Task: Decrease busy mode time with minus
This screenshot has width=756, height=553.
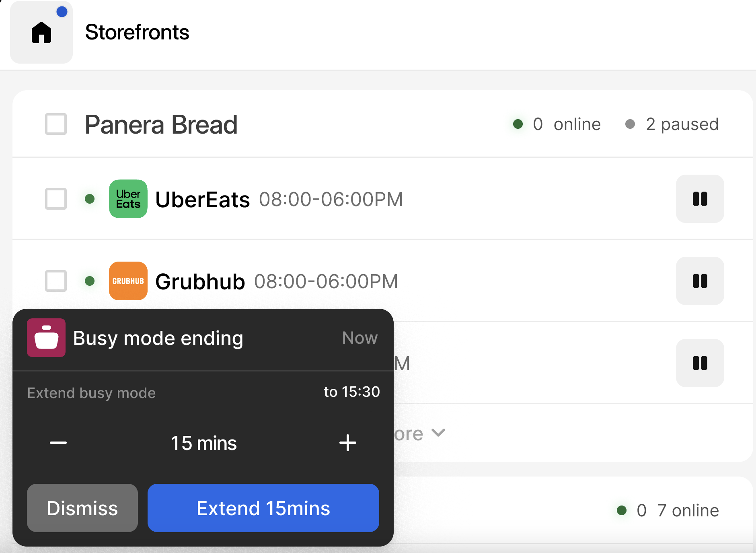Action: point(58,443)
